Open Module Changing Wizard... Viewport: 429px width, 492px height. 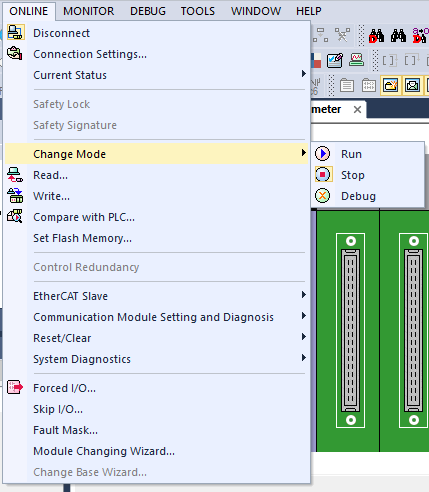point(157,451)
